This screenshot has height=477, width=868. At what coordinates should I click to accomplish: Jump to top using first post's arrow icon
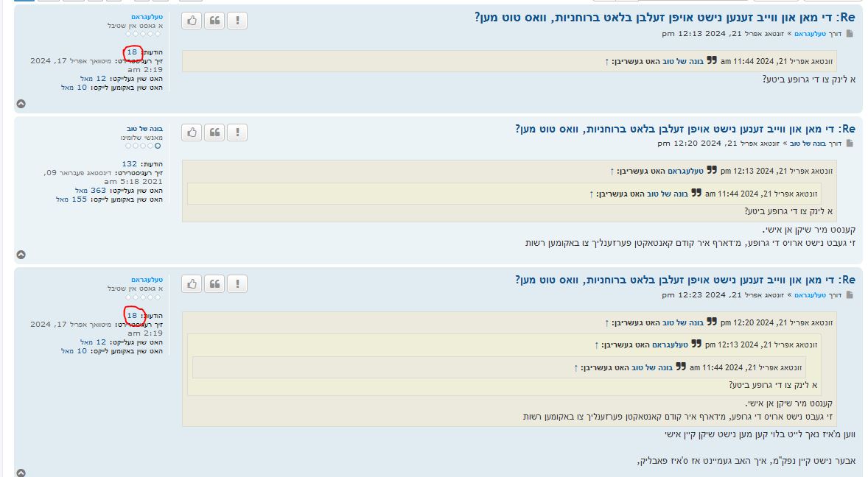click(21, 104)
